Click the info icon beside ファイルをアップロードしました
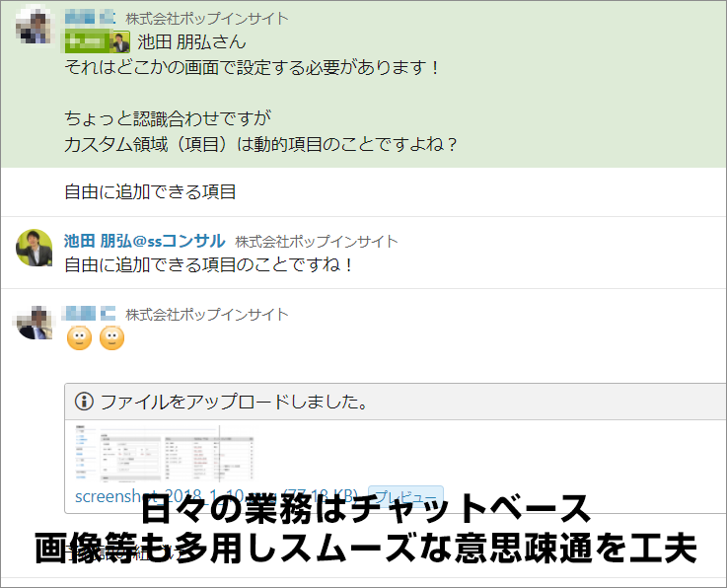 coord(84,402)
